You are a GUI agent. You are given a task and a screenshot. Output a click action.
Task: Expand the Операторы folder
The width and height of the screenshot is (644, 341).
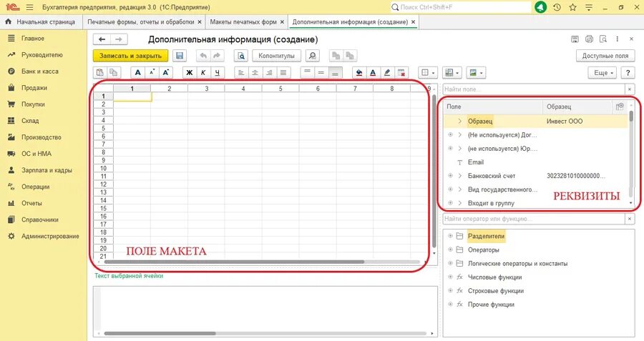[450, 249]
